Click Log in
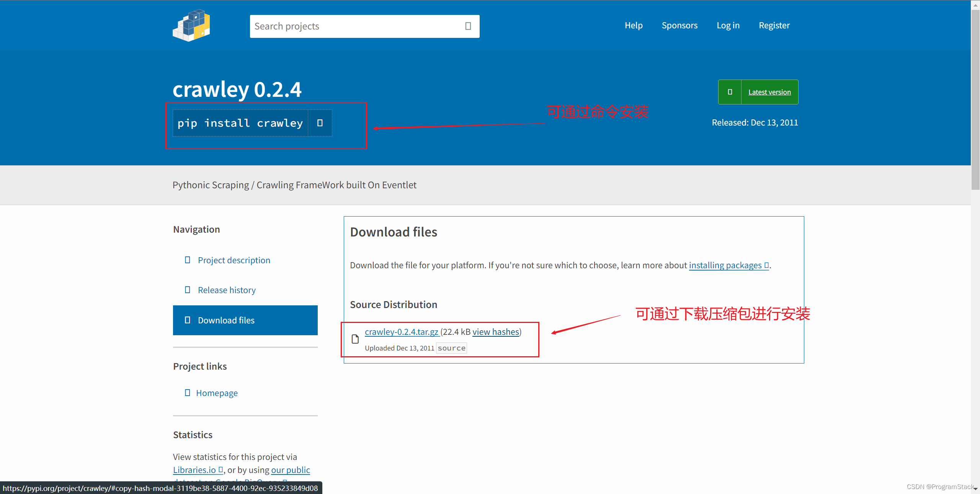 click(x=728, y=25)
